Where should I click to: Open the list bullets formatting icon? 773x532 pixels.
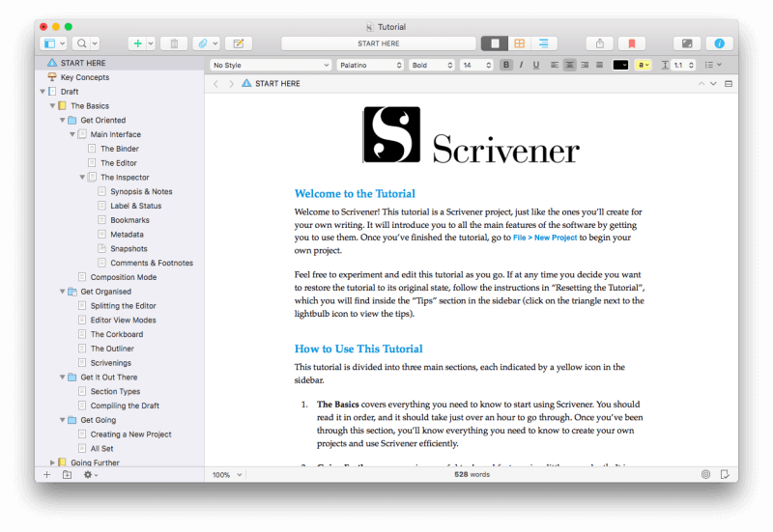713,65
